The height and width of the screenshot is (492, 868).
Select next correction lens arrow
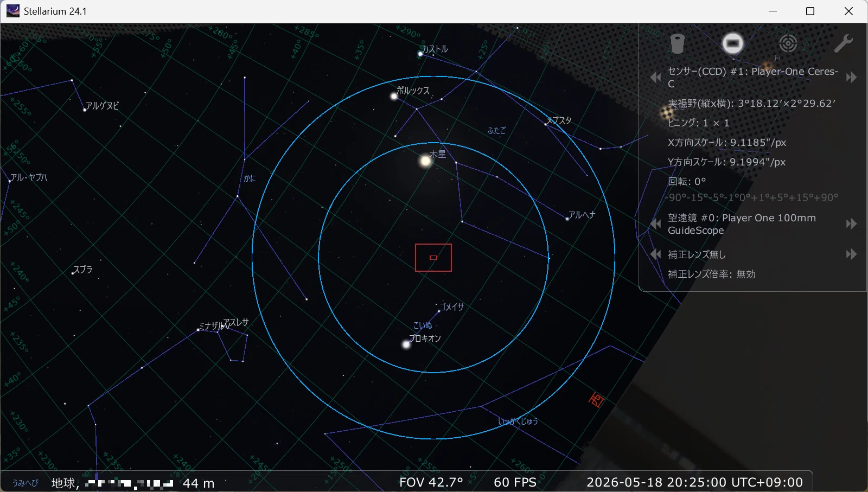tap(851, 254)
